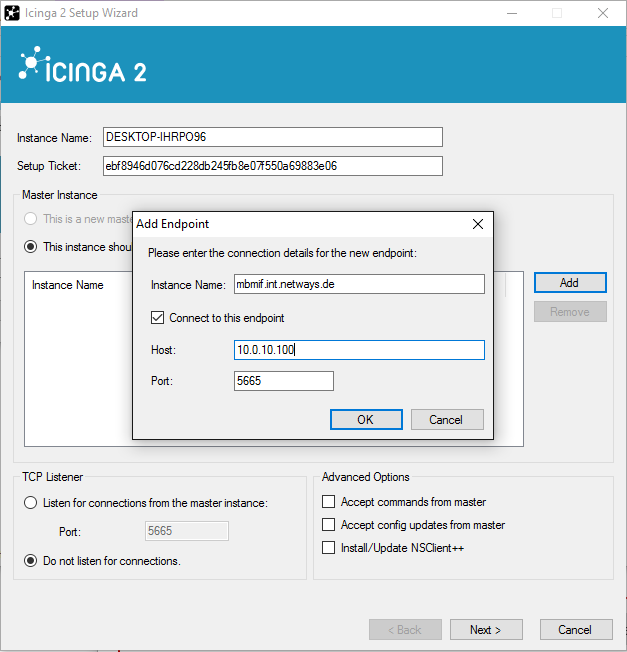
Task: Click the Add endpoint button
Action: pos(570,283)
